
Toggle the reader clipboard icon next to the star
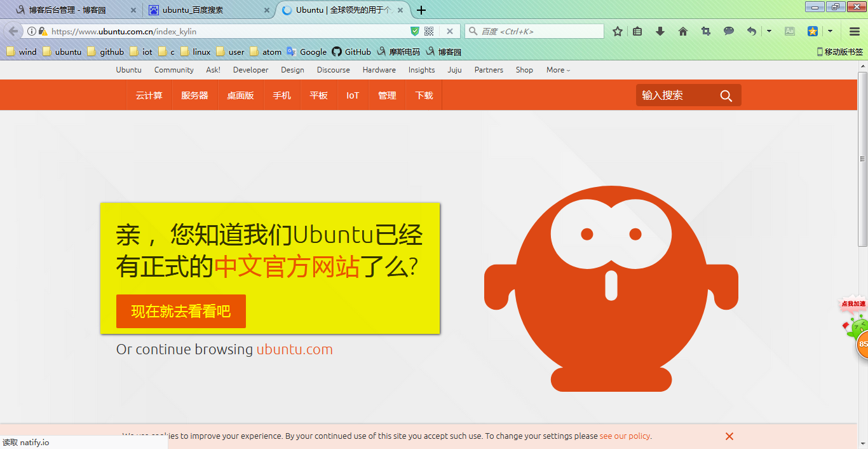(x=637, y=31)
